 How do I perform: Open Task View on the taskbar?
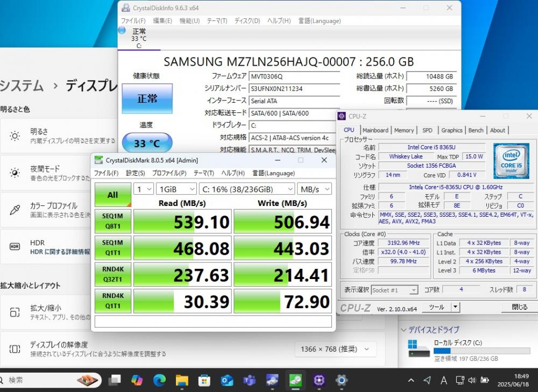(x=115, y=380)
